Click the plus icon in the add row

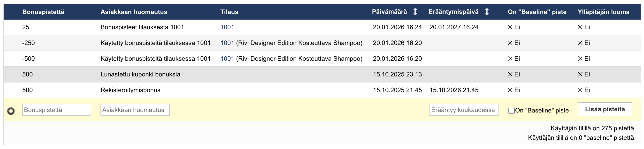[11, 111]
